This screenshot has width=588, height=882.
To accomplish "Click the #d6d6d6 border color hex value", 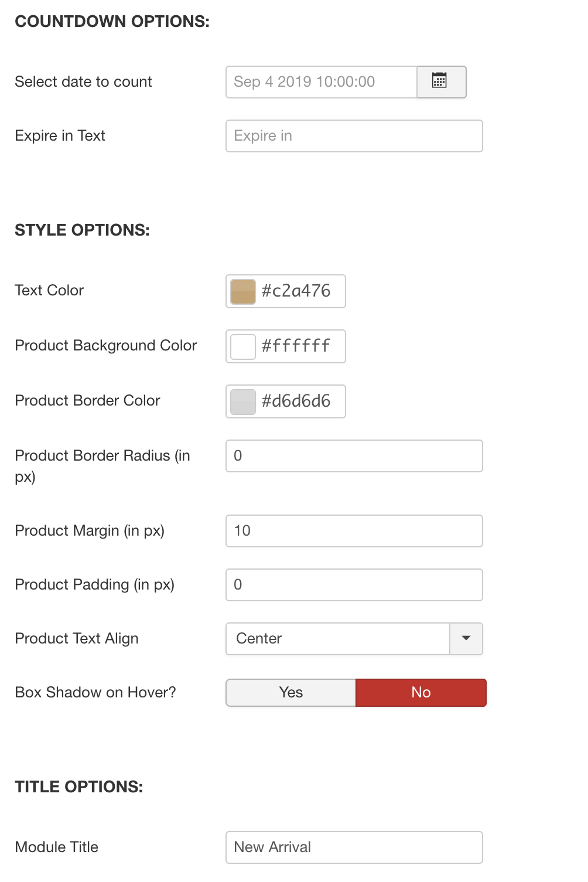I will 296,401.
